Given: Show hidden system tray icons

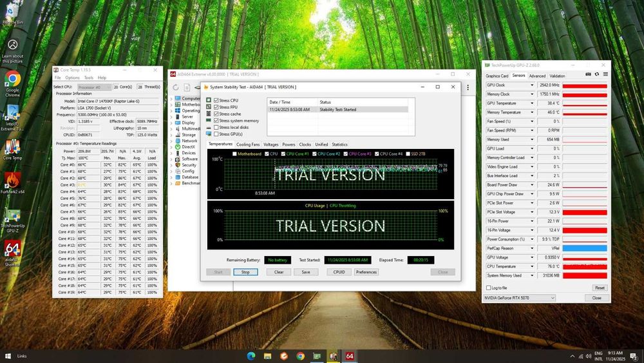Looking at the screenshot, I should (572, 356).
